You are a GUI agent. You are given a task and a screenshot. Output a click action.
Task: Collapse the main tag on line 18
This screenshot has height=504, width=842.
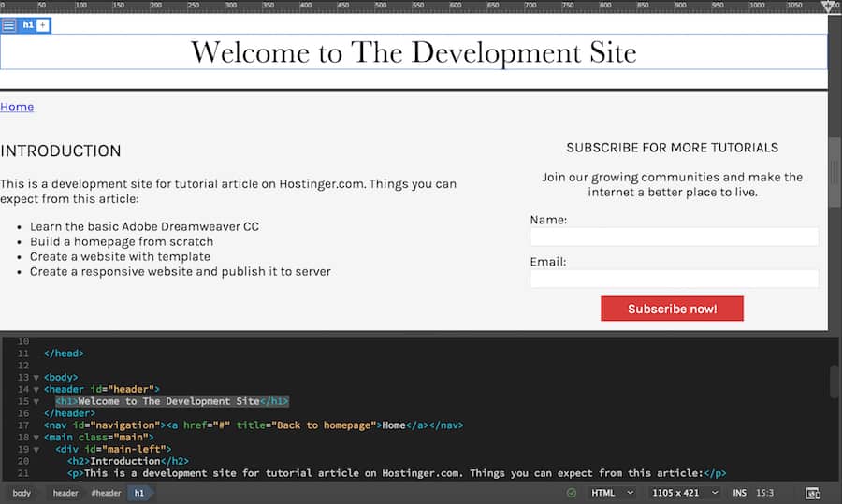pos(36,437)
